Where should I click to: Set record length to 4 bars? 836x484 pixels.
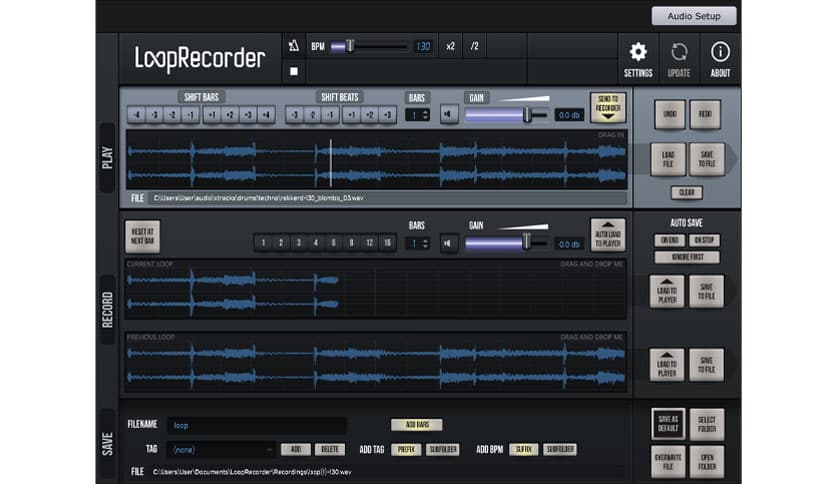(x=316, y=243)
